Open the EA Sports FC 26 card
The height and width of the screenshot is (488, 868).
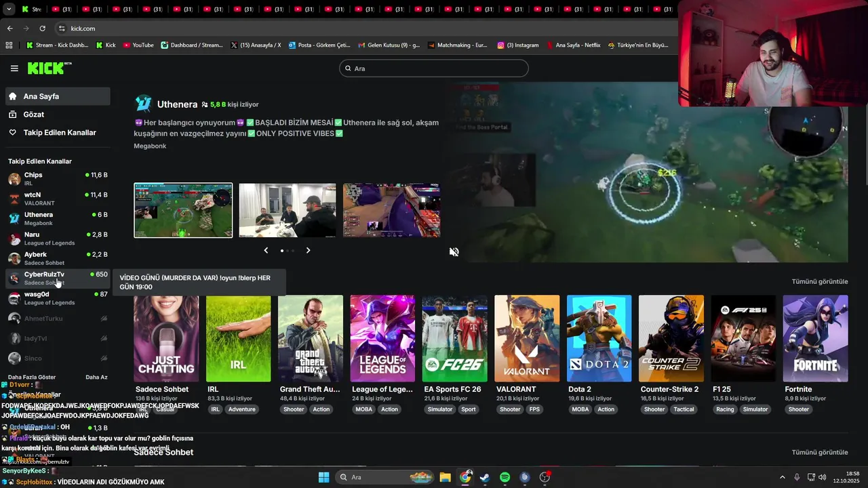pyautogui.click(x=454, y=338)
